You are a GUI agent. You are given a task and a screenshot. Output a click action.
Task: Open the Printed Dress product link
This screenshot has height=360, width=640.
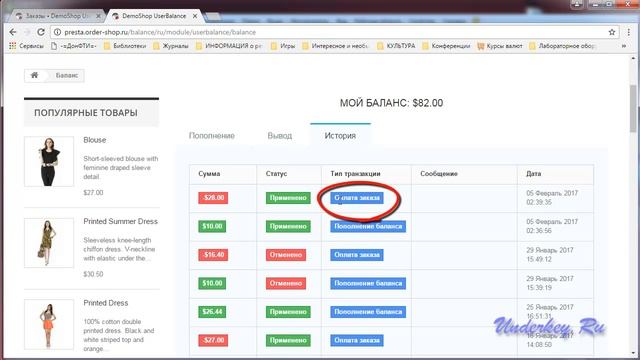pyautogui.click(x=106, y=303)
